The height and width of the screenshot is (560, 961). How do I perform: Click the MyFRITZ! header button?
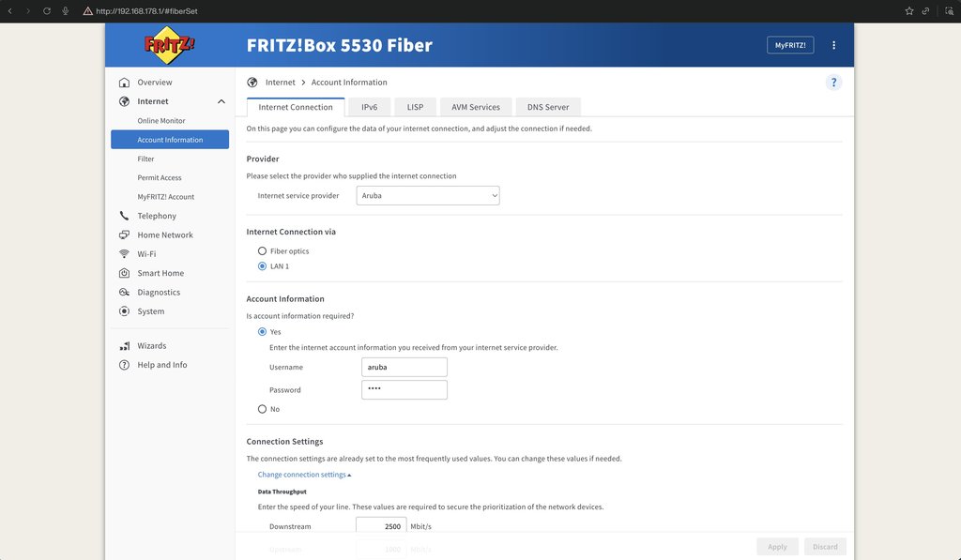tap(790, 45)
